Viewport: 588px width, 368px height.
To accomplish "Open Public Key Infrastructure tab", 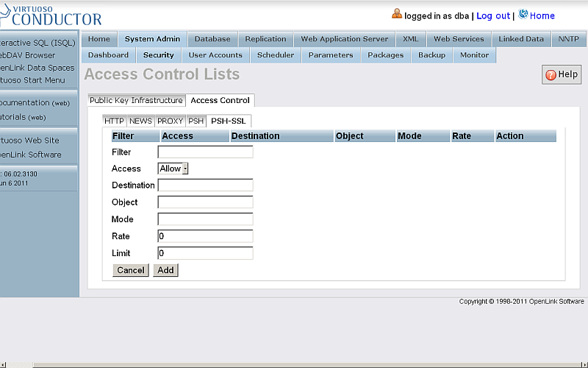I will tap(136, 100).
